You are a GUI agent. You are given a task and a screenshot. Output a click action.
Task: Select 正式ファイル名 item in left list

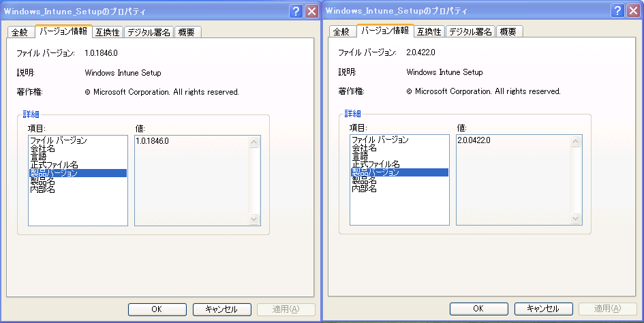78,165
